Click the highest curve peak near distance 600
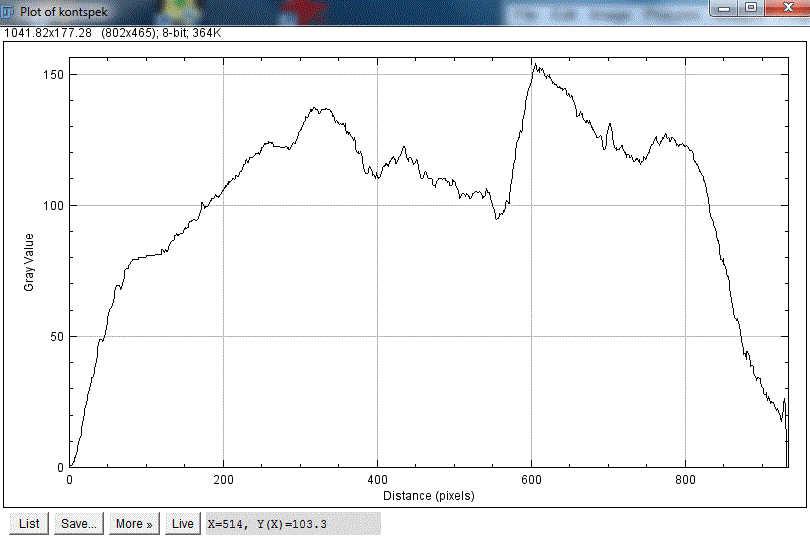Image resolution: width=810 pixels, height=540 pixels. [535, 65]
